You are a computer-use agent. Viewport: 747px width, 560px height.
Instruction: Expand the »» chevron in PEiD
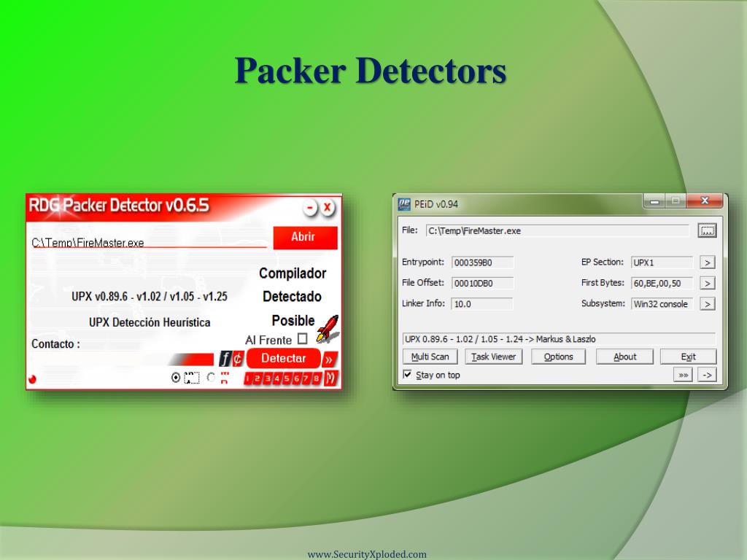(682, 374)
